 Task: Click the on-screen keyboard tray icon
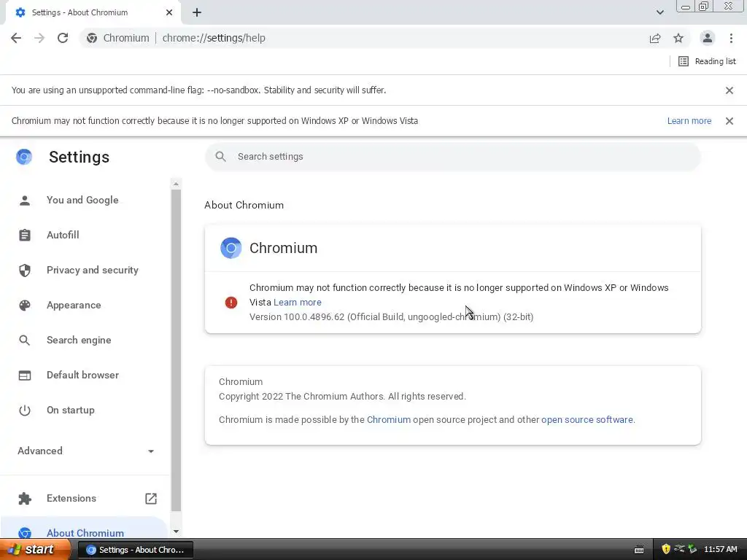(x=639, y=550)
